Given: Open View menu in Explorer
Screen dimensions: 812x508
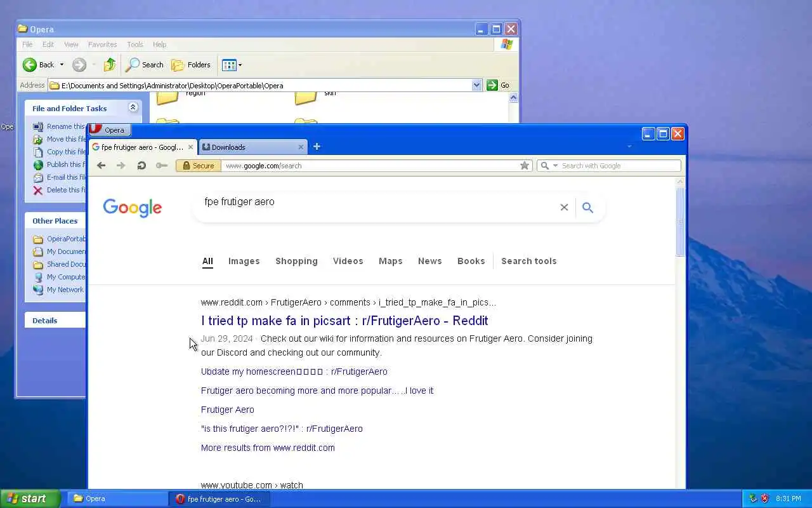Looking at the screenshot, I should coord(71,44).
